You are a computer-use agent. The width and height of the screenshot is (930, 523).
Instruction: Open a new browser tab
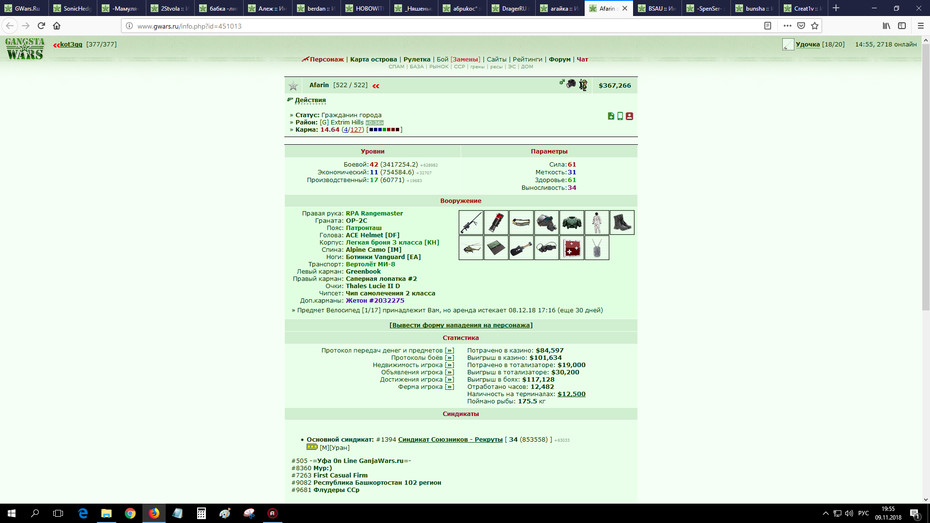[836, 8]
